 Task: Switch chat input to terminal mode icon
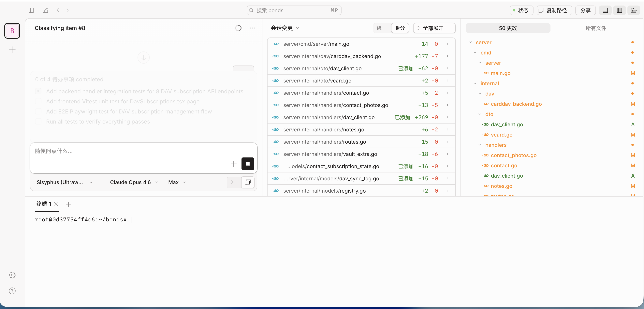233,183
